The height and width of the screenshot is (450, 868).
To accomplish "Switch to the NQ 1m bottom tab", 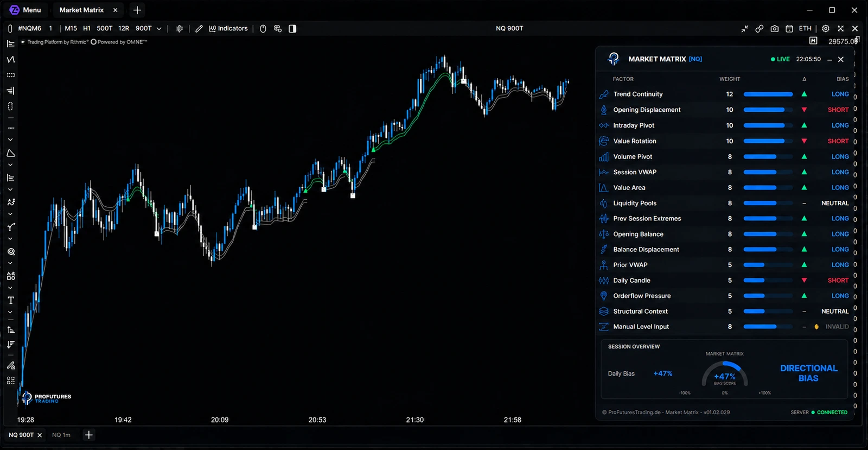I will [x=61, y=435].
